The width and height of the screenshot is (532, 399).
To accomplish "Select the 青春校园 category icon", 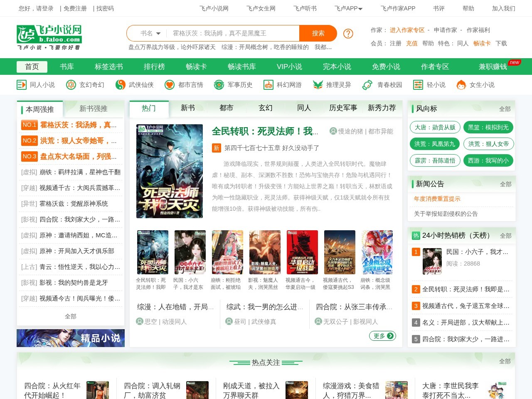I will [x=366, y=85].
